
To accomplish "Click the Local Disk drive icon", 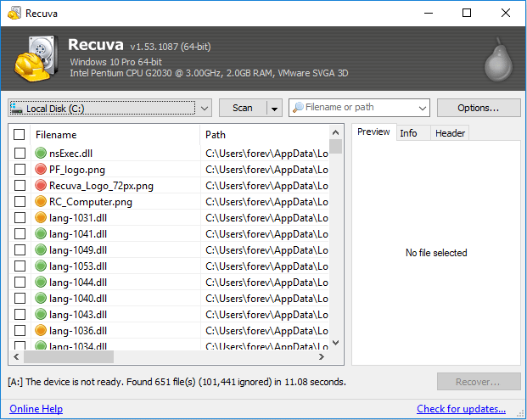I will pos(16,109).
